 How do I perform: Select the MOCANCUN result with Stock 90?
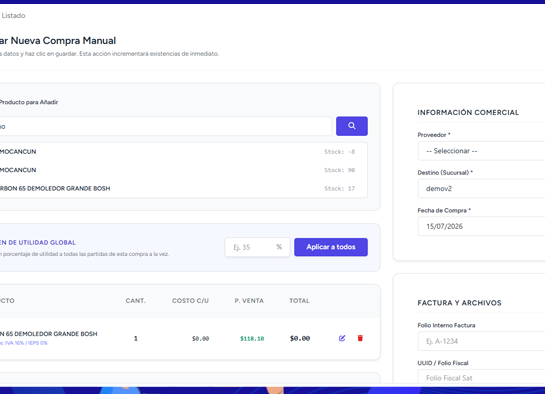184,170
